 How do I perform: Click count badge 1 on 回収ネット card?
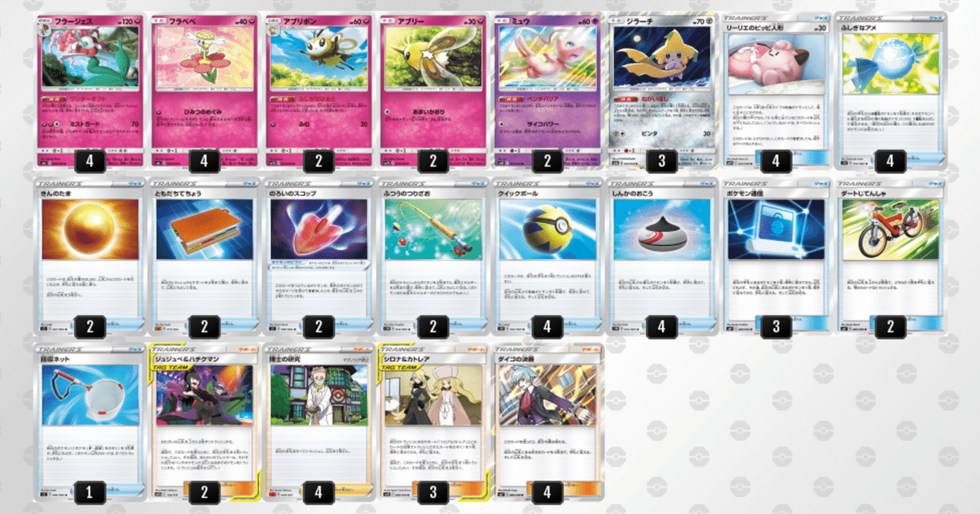click(x=89, y=491)
